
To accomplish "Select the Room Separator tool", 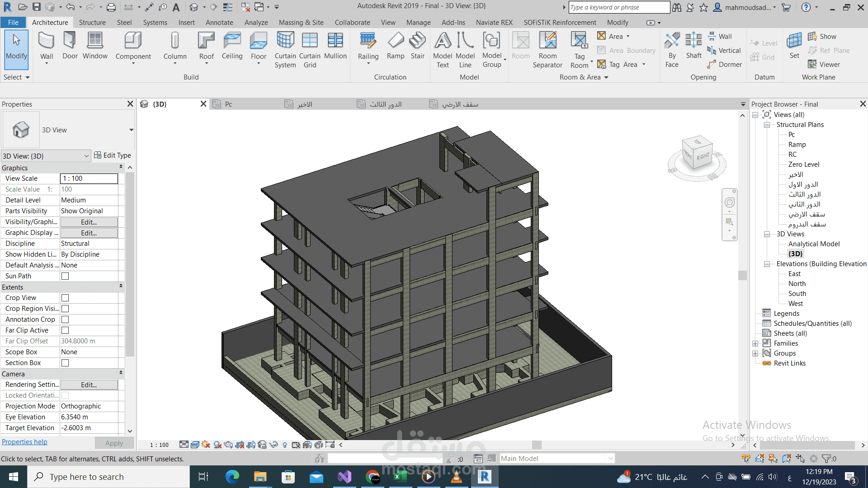I will pyautogui.click(x=547, y=50).
